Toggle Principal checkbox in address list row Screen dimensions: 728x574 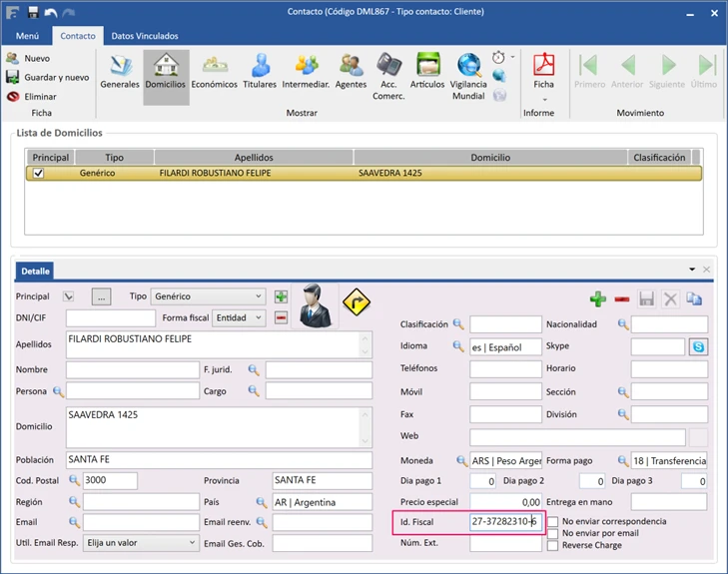[x=38, y=173]
